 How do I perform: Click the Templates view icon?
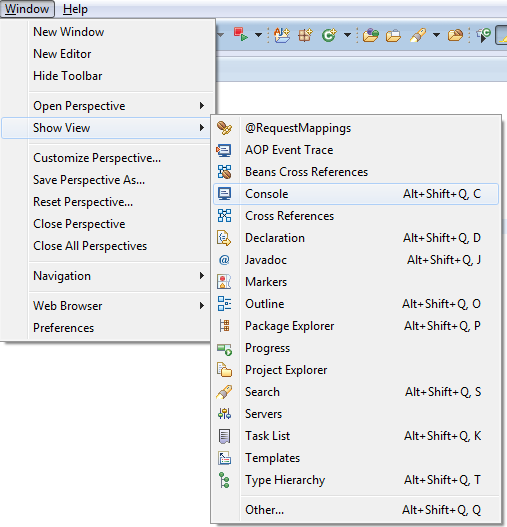click(x=224, y=458)
